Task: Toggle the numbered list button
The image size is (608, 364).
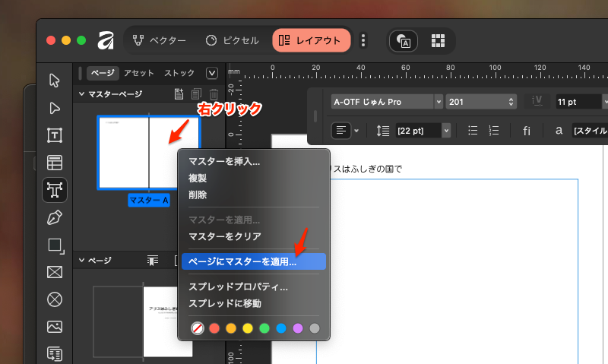Action: (496, 131)
